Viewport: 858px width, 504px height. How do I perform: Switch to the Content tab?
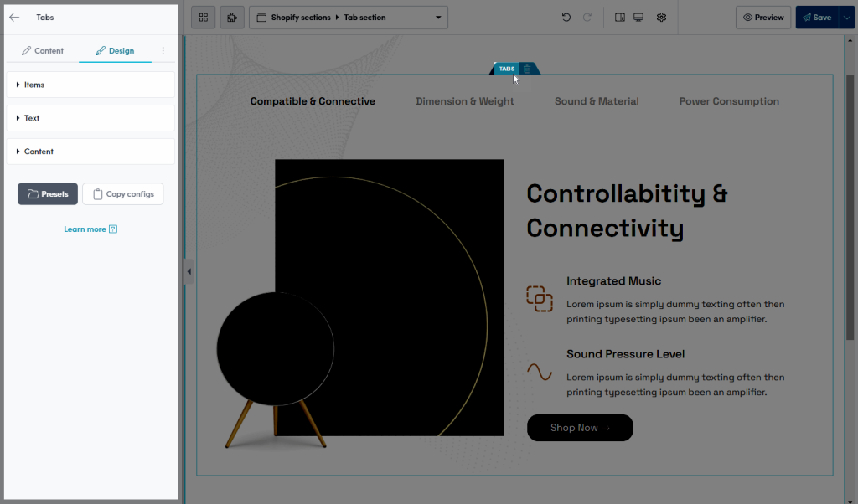43,51
